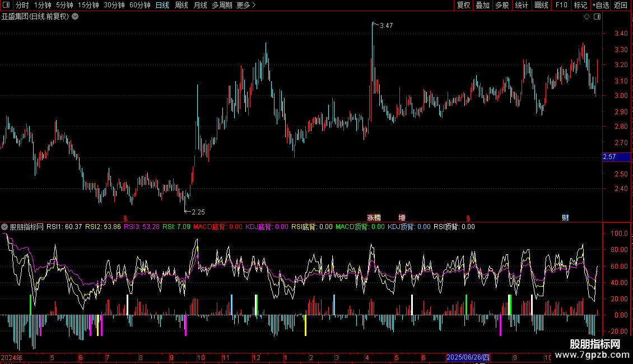Click the 增 event marker

pos(402,218)
